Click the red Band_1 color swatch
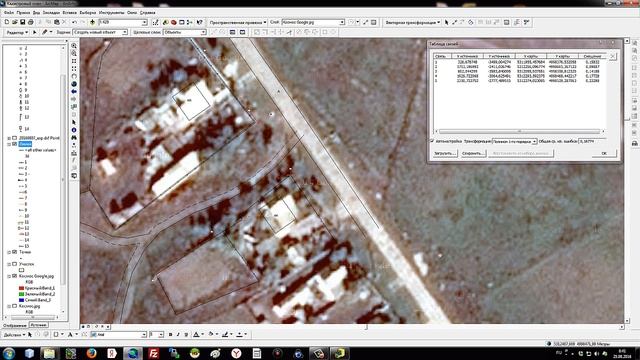The image size is (640, 360). point(22,288)
